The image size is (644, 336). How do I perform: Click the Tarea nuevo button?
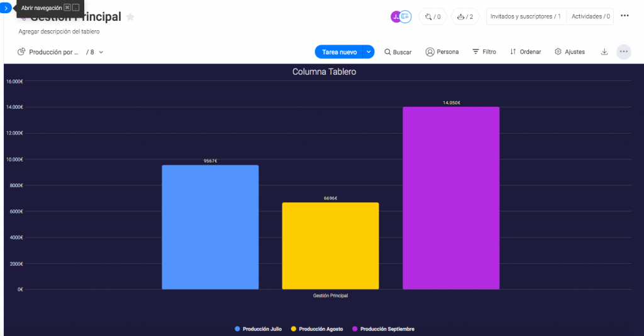click(x=339, y=52)
